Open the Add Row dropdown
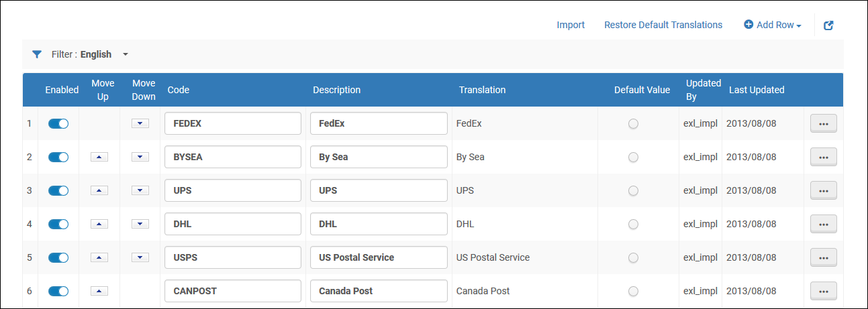The height and width of the screenshot is (309, 868). (773, 25)
